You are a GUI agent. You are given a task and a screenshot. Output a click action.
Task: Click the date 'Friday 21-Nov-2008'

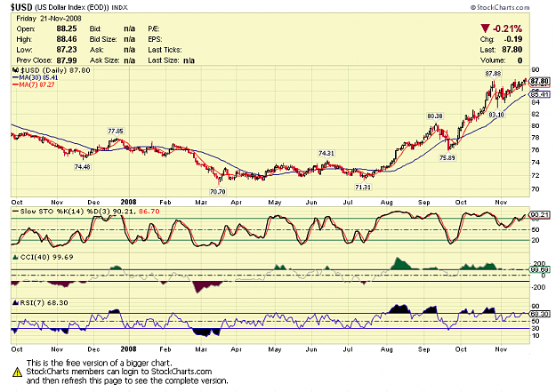(x=49, y=19)
